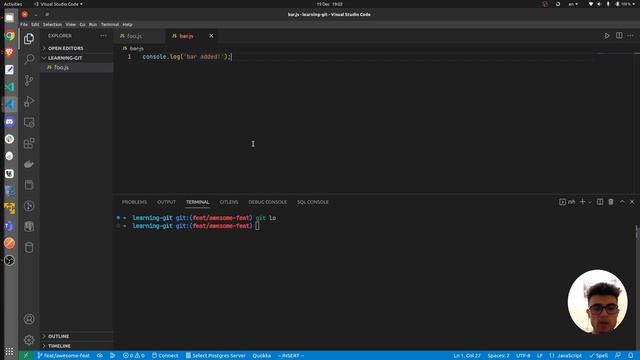This screenshot has height=360, width=640.
Task: Kill terminal with trash icon
Action: [611, 202]
